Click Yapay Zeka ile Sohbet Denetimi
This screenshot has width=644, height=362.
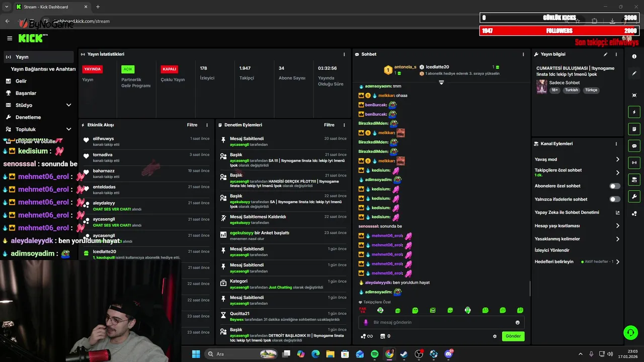tap(567, 213)
